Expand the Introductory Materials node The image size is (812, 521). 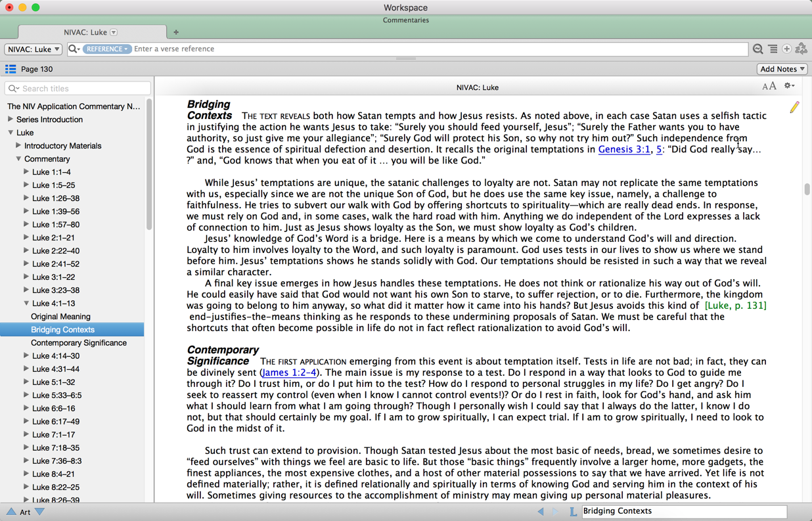(x=18, y=146)
